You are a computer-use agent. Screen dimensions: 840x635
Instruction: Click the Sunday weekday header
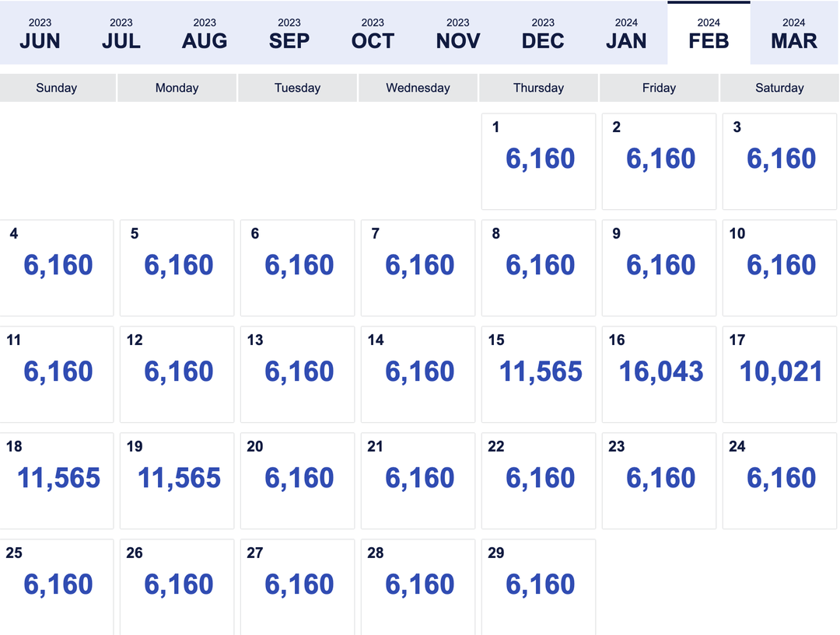point(56,88)
